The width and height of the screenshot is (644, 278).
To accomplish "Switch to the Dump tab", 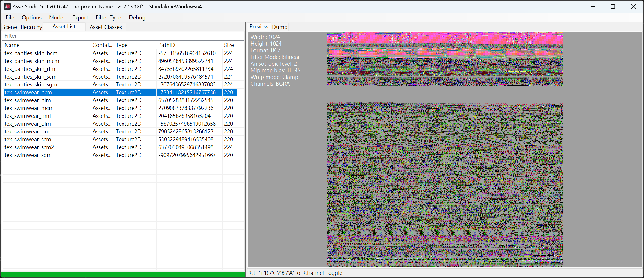I will coord(280,27).
